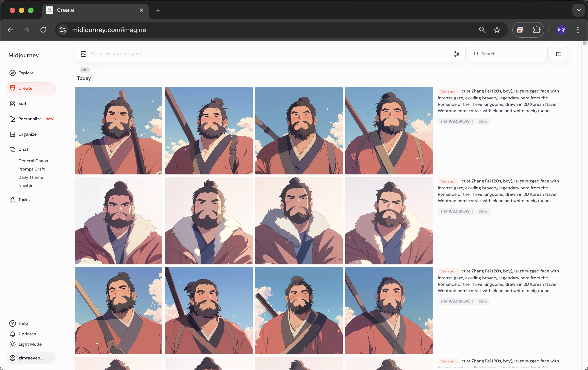The height and width of the screenshot is (370, 588).
Task: Focus the Search field
Action: tap(508, 54)
